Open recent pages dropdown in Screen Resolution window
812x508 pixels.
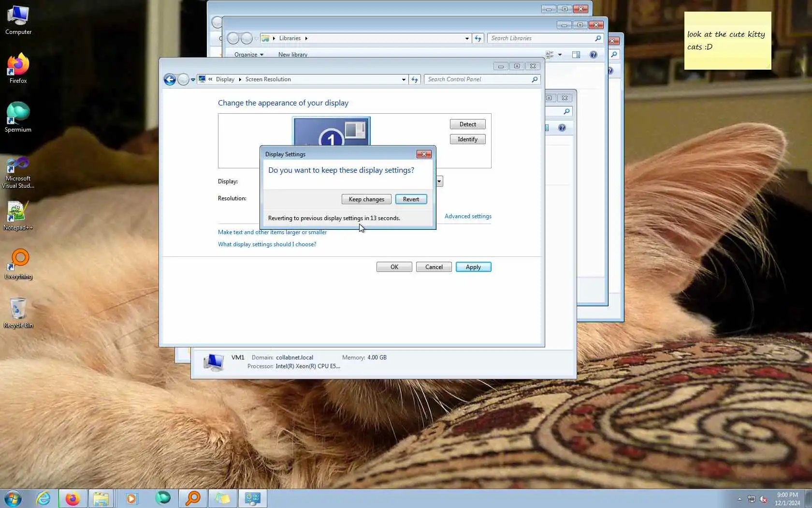pos(193,80)
